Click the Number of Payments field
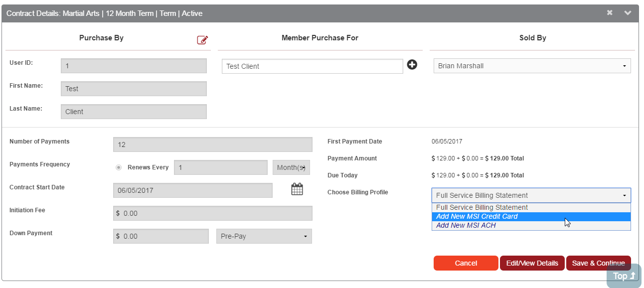The width and height of the screenshot is (644, 288). [212, 144]
